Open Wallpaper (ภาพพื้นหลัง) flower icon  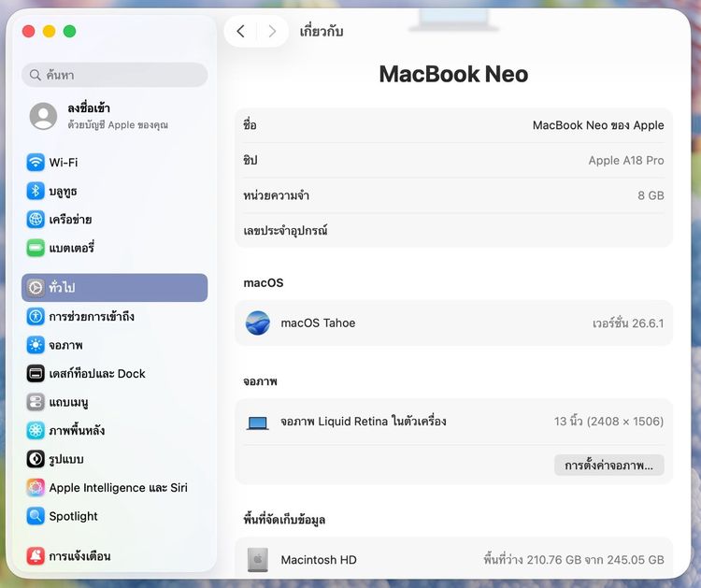pyautogui.click(x=36, y=431)
